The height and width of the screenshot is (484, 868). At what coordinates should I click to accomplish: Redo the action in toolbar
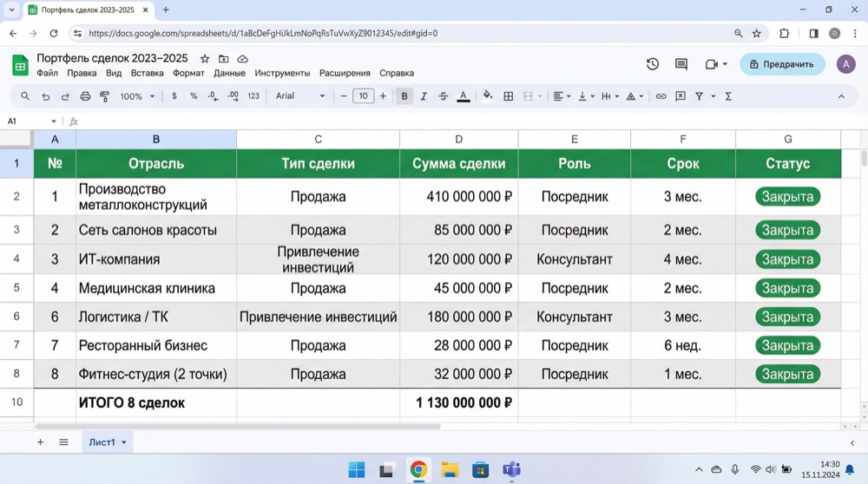click(65, 96)
